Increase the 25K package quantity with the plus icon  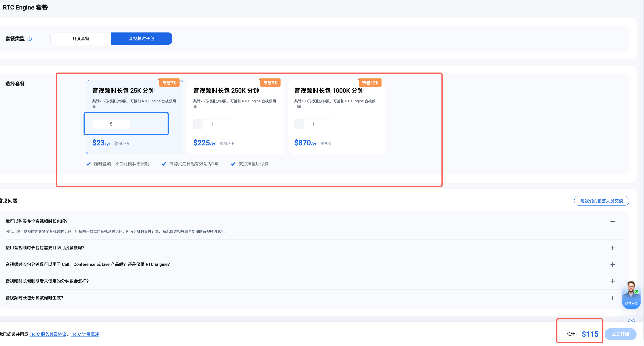[125, 124]
